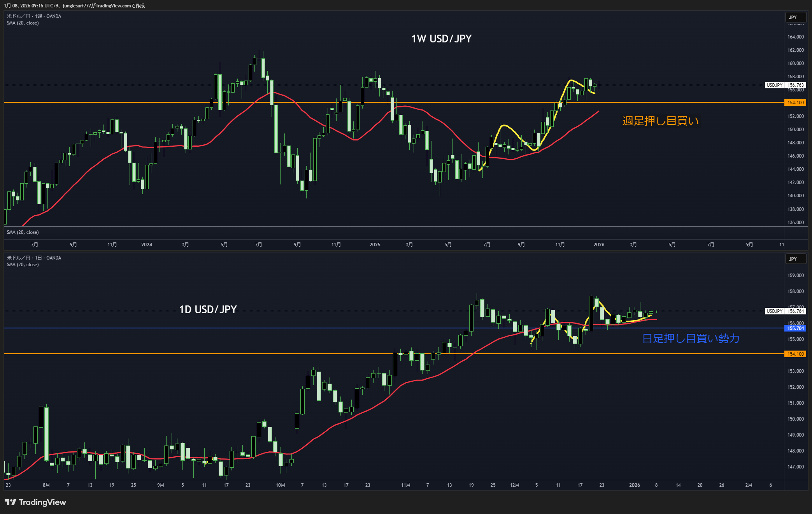Click the TradingView logo icon

point(11,502)
